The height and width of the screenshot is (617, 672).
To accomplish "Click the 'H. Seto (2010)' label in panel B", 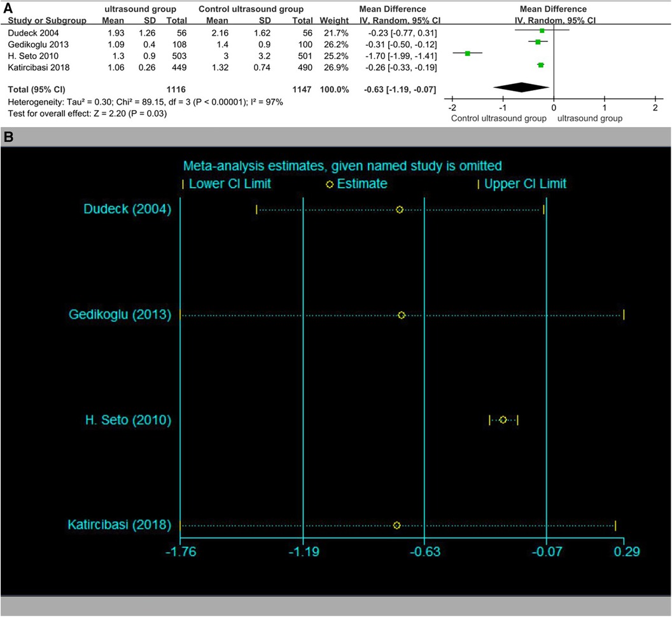I will pos(128,420).
